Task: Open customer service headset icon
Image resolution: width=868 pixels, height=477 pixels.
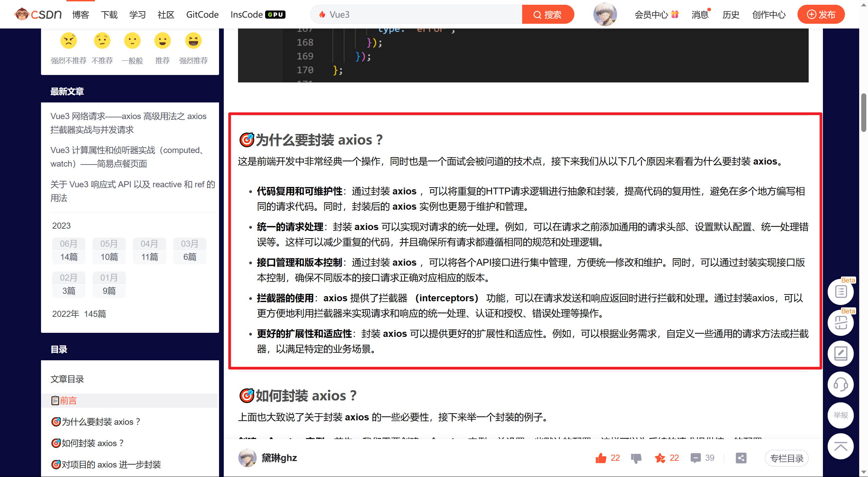Action: click(841, 385)
